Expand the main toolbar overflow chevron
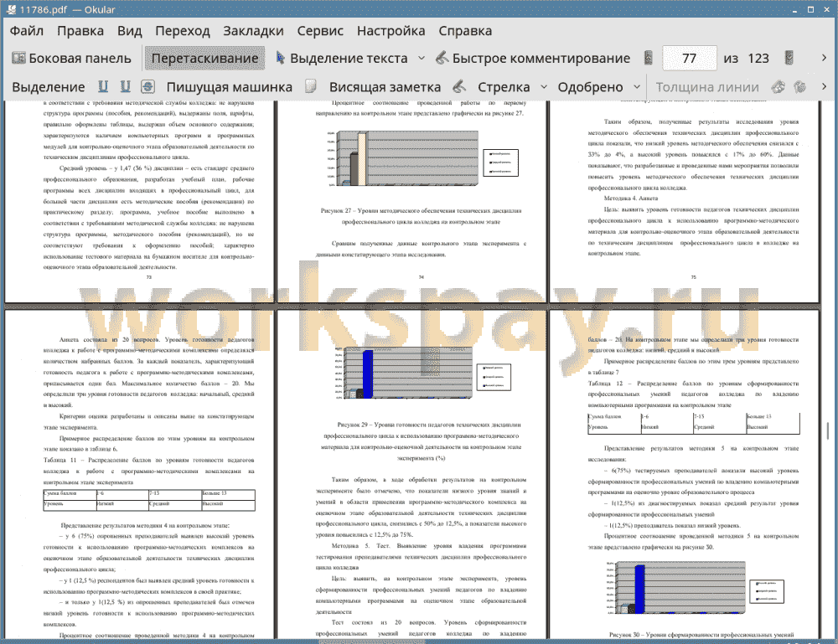Screen dimensions: 838x644 click(824, 58)
